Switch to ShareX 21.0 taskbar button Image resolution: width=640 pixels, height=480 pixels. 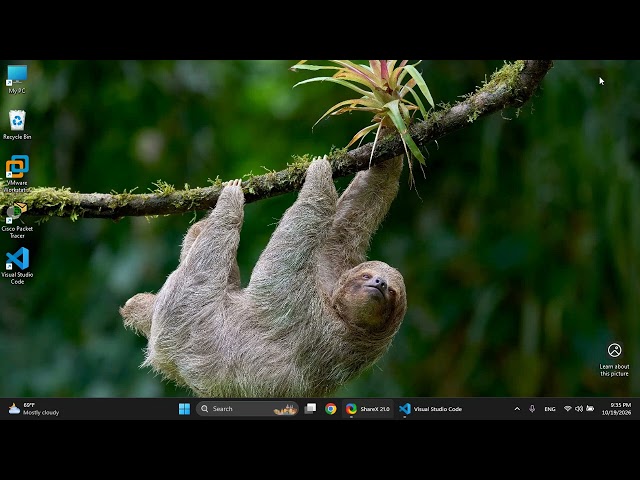pyautogui.click(x=368, y=409)
